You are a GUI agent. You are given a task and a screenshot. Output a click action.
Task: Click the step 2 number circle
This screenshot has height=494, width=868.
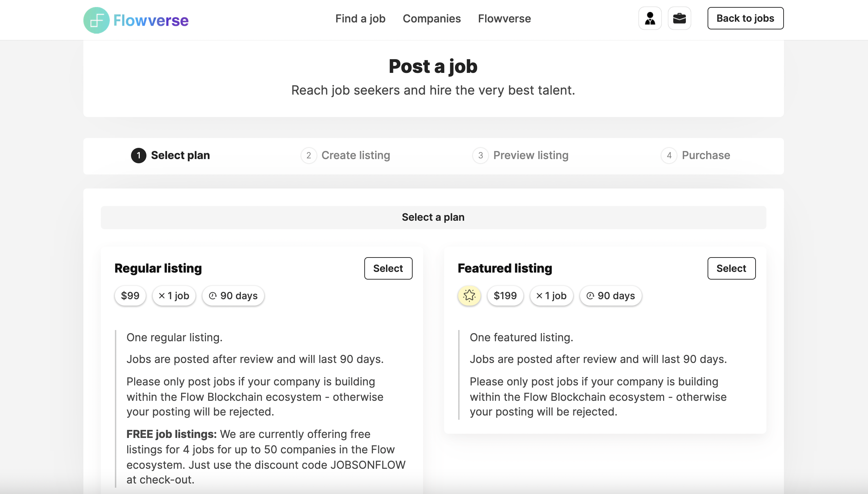point(309,156)
